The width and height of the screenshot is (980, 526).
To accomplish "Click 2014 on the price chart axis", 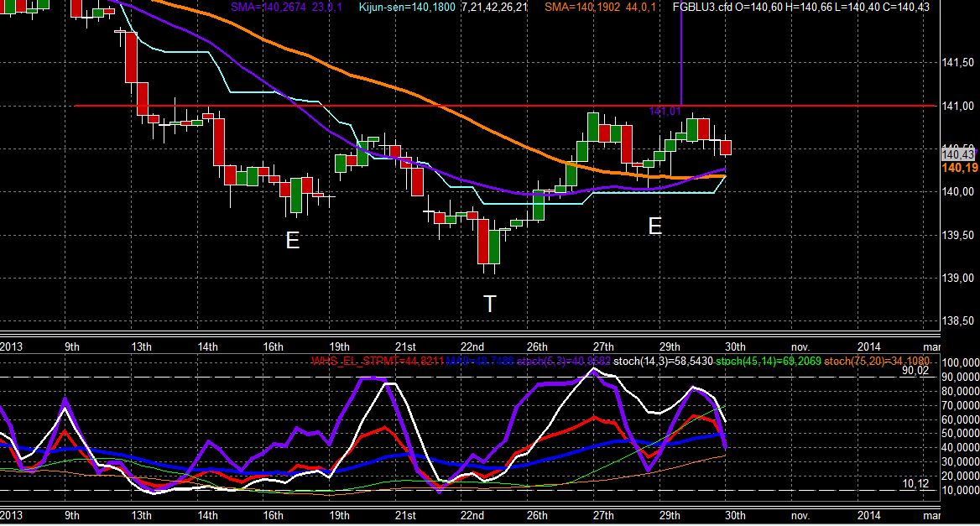I will [x=868, y=346].
